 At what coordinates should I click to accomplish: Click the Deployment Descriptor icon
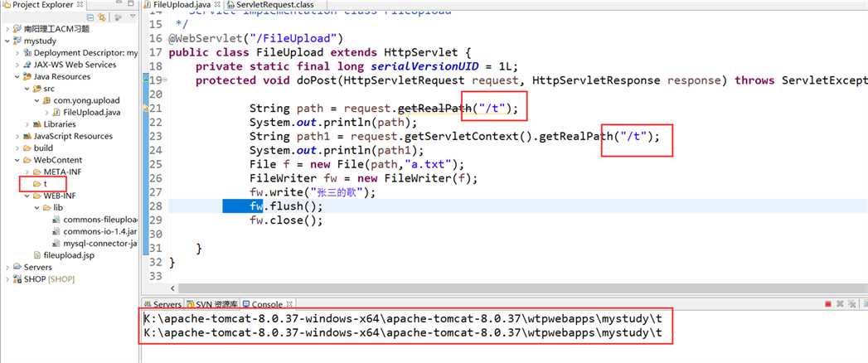tap(27, 53)
